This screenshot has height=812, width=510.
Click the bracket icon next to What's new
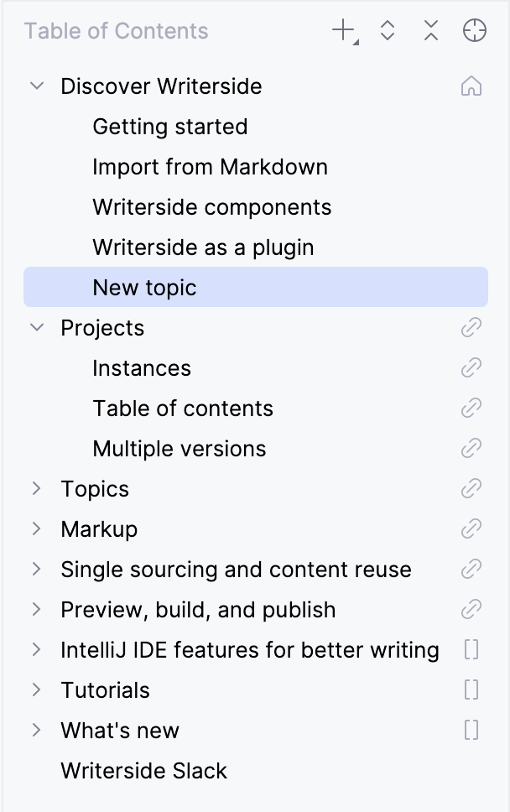pos(471,730)
